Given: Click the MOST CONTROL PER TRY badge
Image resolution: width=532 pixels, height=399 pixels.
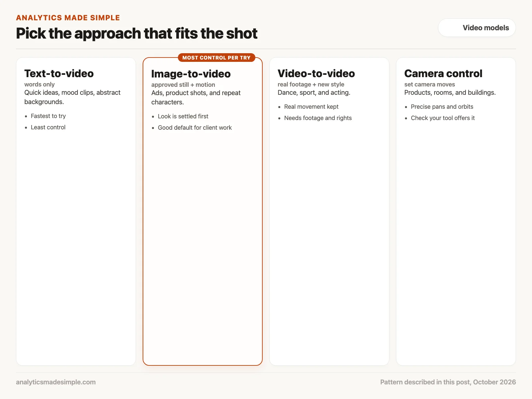Looking at the screenshot, I should point(216,58).
